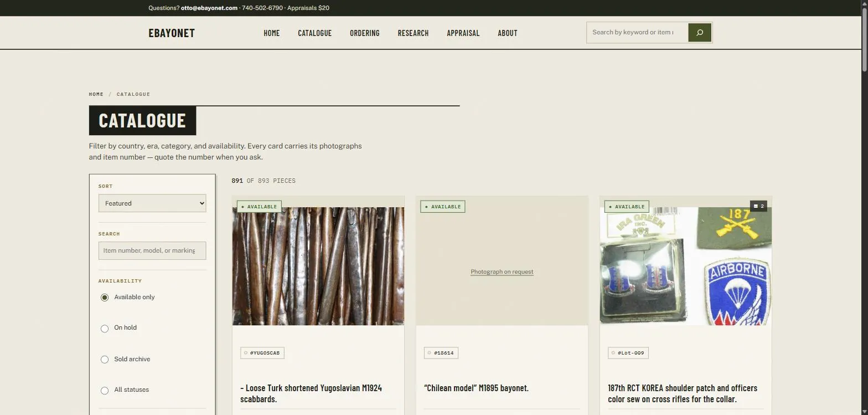868x415 pixels.
Task: Click the Available badge on scabbards card
Action: [x=259, y=207]
